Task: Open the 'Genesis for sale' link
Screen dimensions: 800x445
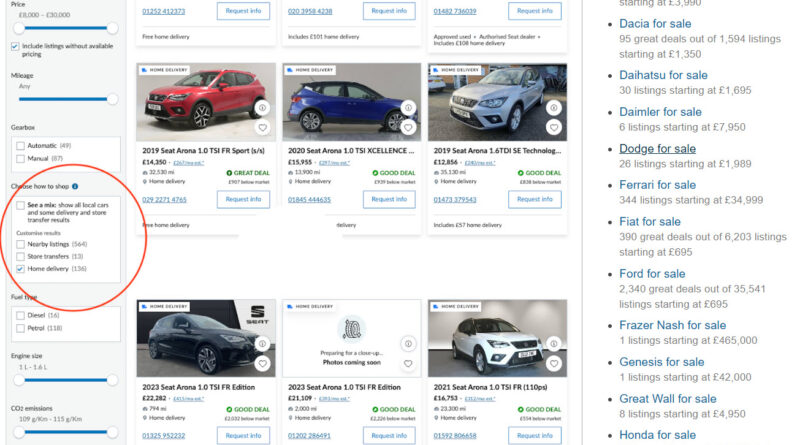Action: tap(662, 362)
